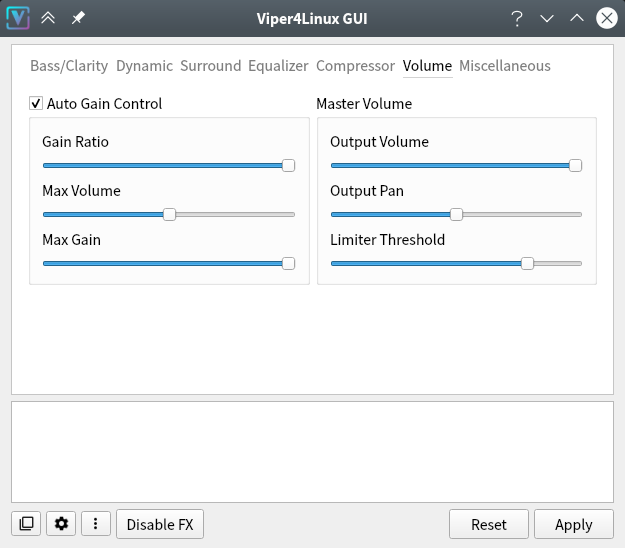The height and width of the screenshot is (548, 625).
Task: Click the Output Pan slider handle
Action: click(456, 214)
